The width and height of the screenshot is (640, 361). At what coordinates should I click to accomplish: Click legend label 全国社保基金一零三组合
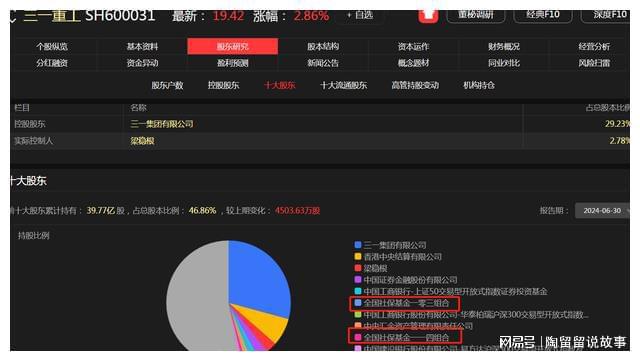[406, 303]
